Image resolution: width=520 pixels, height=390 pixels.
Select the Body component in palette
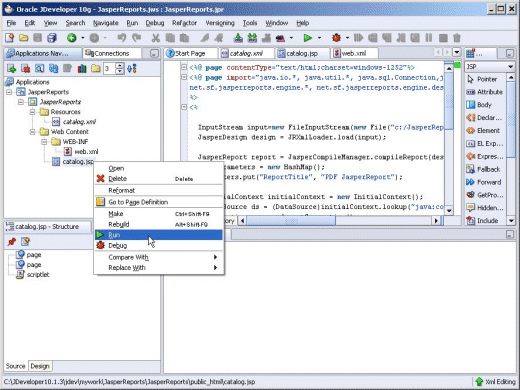pyautogui.click(x=485, y=105)
